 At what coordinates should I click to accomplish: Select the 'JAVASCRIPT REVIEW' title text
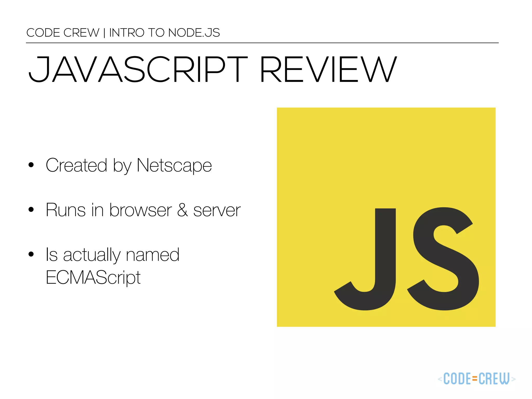(x=212, y=69)
